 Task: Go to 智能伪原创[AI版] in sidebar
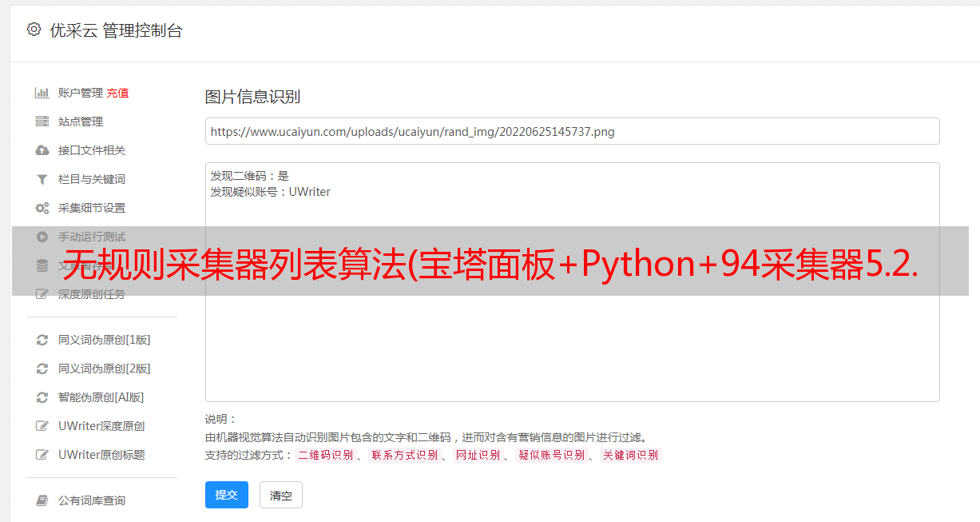click(x=101, y=397)
